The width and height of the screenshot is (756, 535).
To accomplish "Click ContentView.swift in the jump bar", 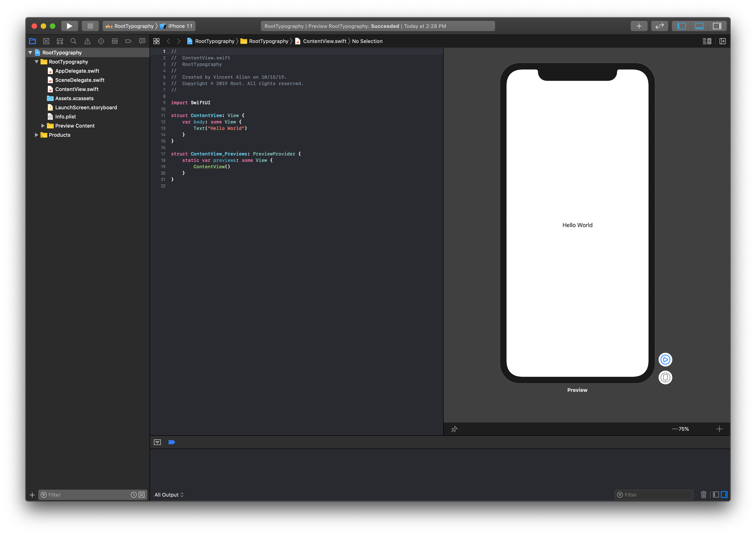I will [x=321, y=41].
